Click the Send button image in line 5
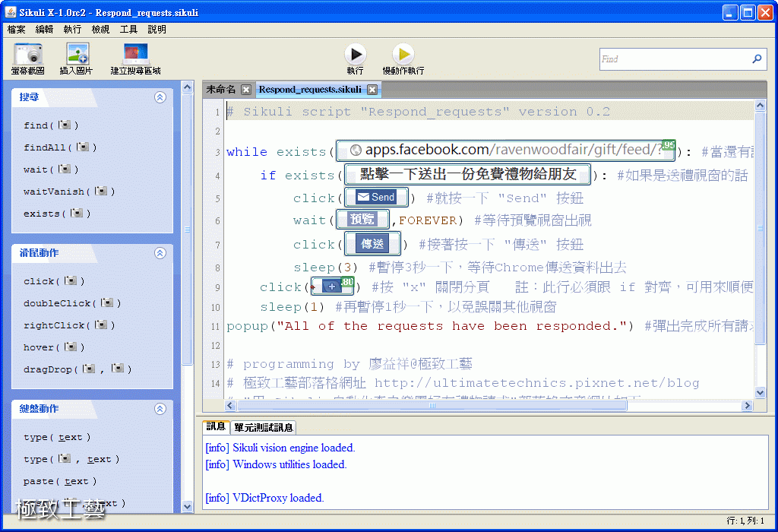Screen dimensions: 778x532 (377, 198)
